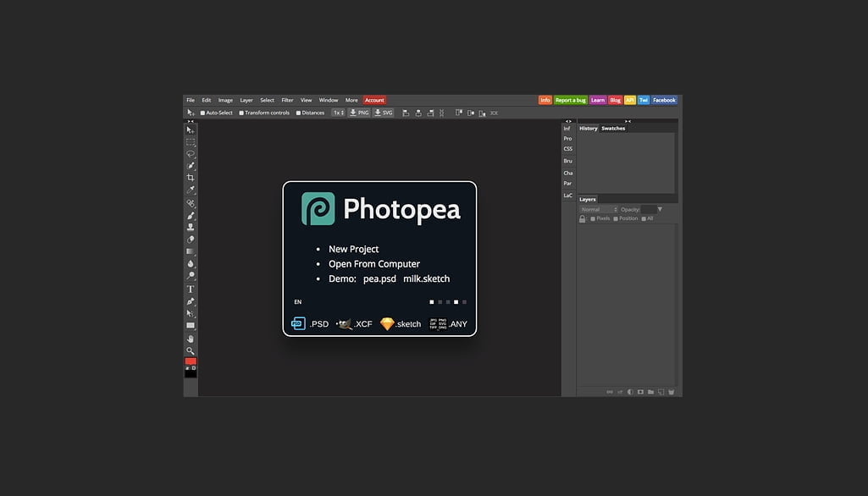Click the link layers icon in Layers panel

pos(610,392)
